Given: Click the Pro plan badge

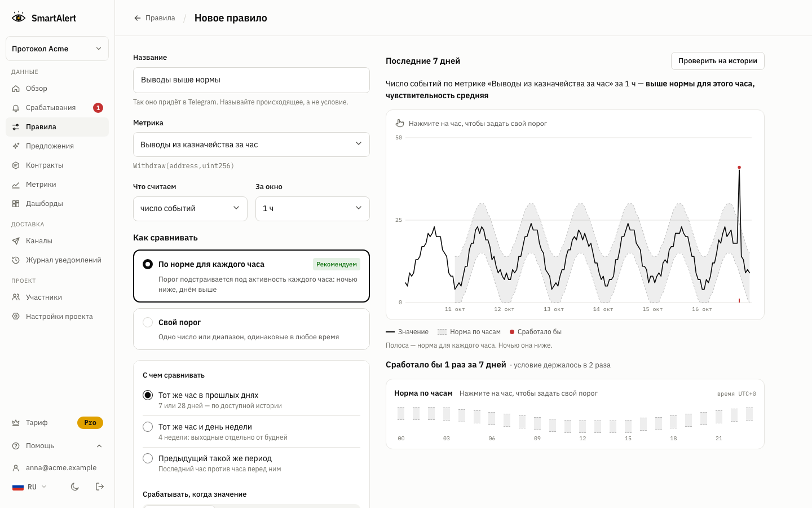Looking at the screenshot, I should (90, 423).
